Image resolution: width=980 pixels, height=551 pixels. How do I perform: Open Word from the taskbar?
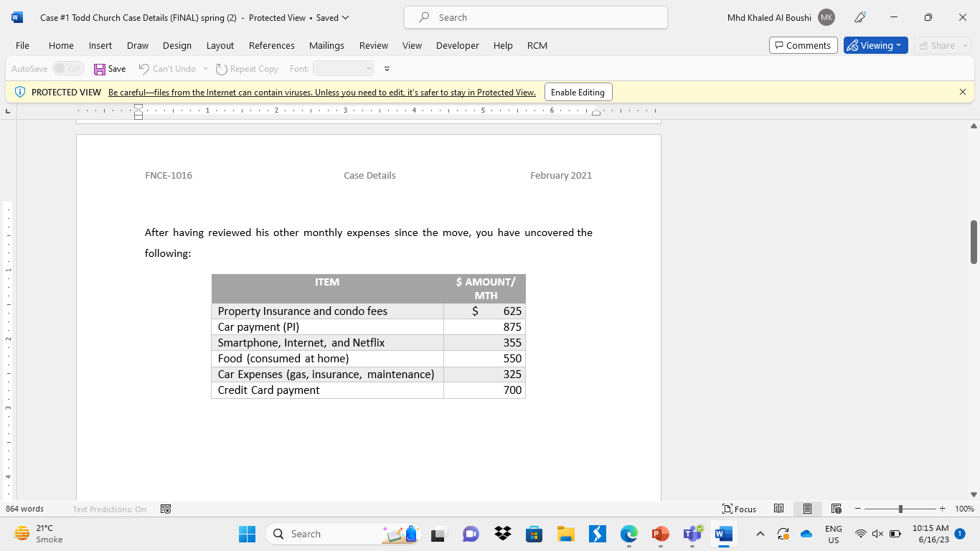coord(722,534)
